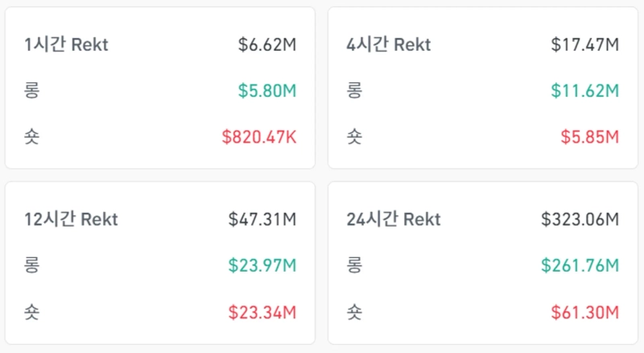Click the $5.85M short value
Viewport: 644px width, 353px height.
click(x=589, y=137)
